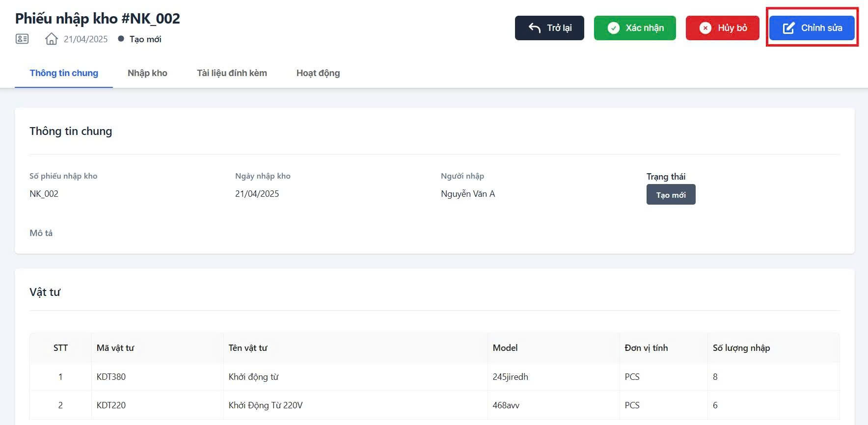This screenshot has height=425, width=868.
Task: Go to the Hoạt động tab
Action: click(318, 73)
